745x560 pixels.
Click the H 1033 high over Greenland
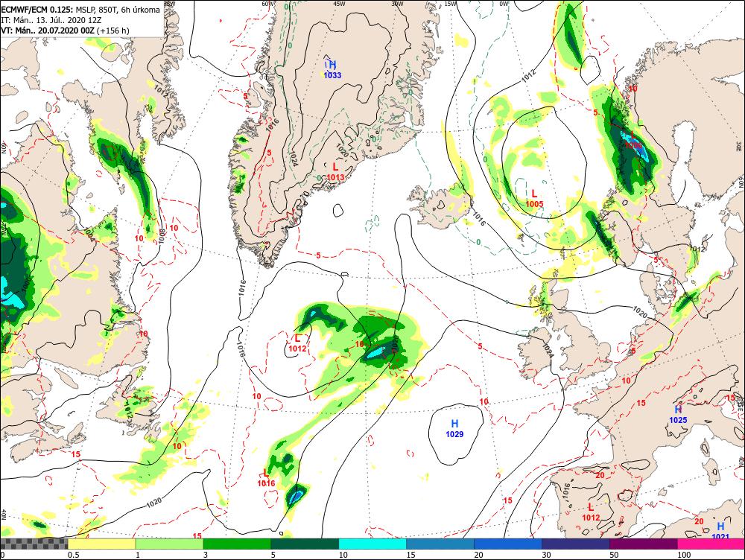332,69
